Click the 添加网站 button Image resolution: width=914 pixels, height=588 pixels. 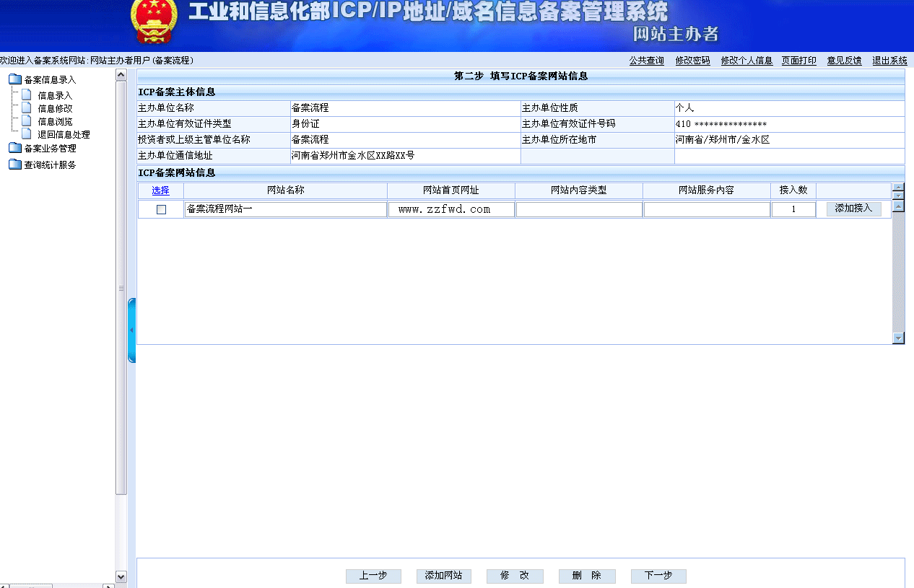pyautogui.click(x=443, y=576)
